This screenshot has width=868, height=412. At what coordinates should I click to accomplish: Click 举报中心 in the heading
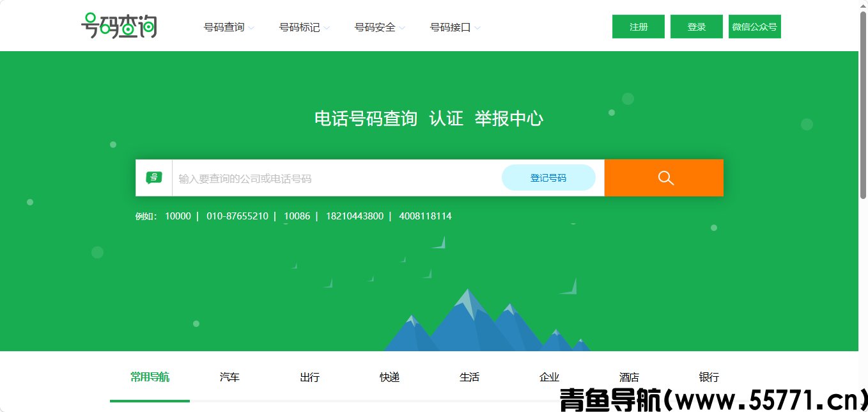pyautogui.click(x=509, y=118)
